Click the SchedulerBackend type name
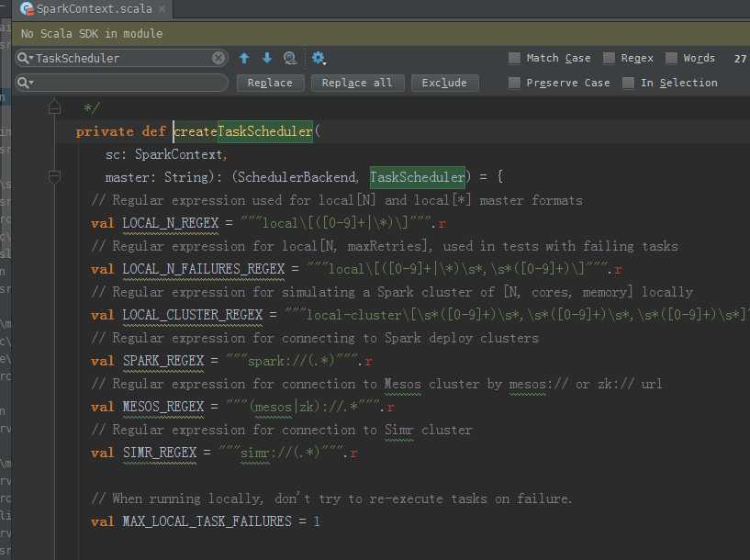 [x=297, y=177]
